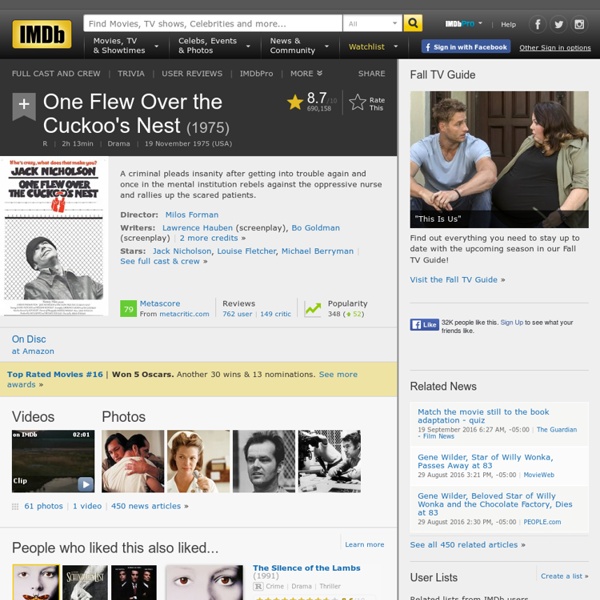Screen dimensions: 600x600
Task: Expand the MORE menu in title bar
Action: (x=306, y=73)
